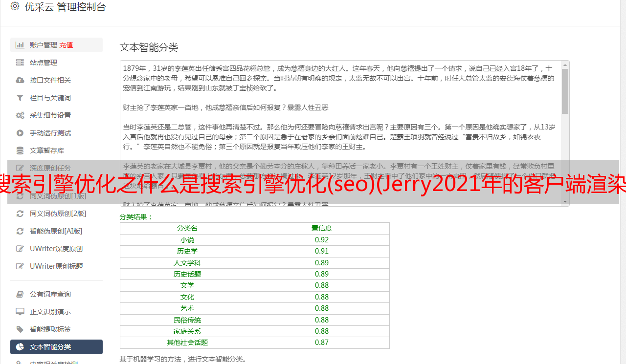This screenshot has height=364, width=626.
Task: Click the text area scroll down arrow
Action: coord(565,202)
